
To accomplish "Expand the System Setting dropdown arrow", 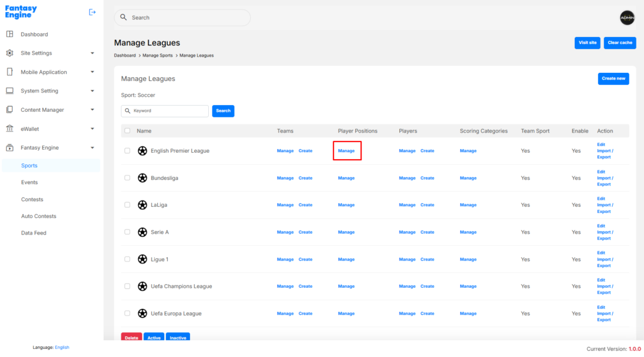I will click(x=92, y=91).
